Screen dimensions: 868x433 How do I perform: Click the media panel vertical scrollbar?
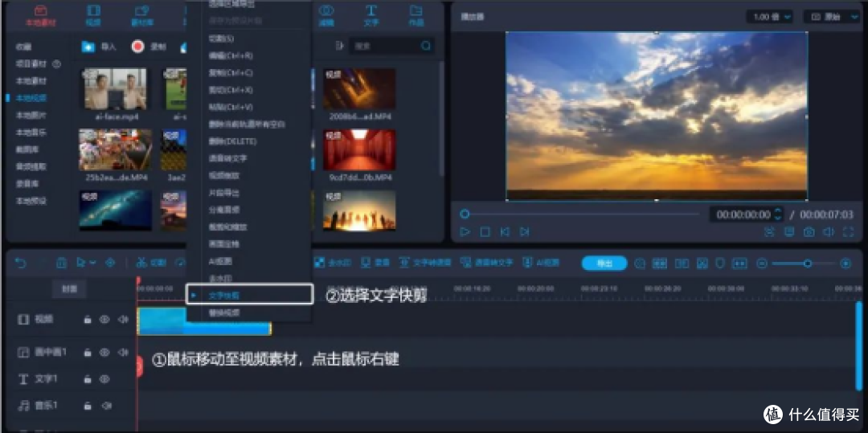click(441, 118)
